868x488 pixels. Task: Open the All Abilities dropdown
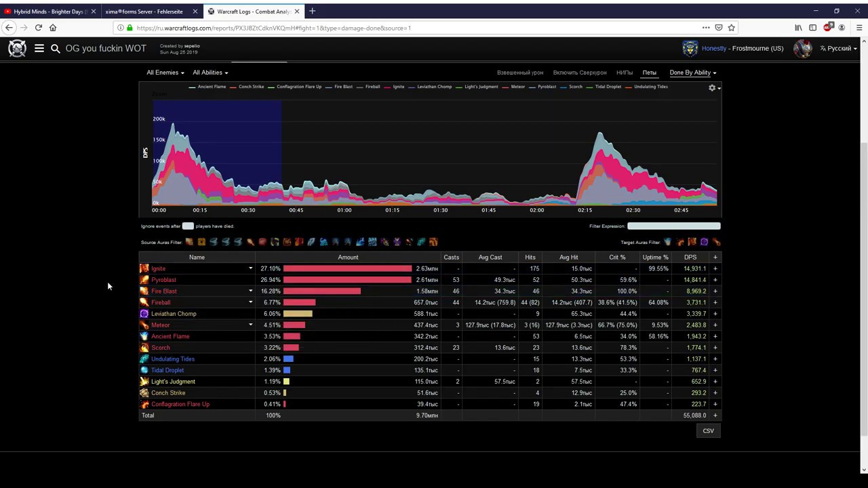210,73
